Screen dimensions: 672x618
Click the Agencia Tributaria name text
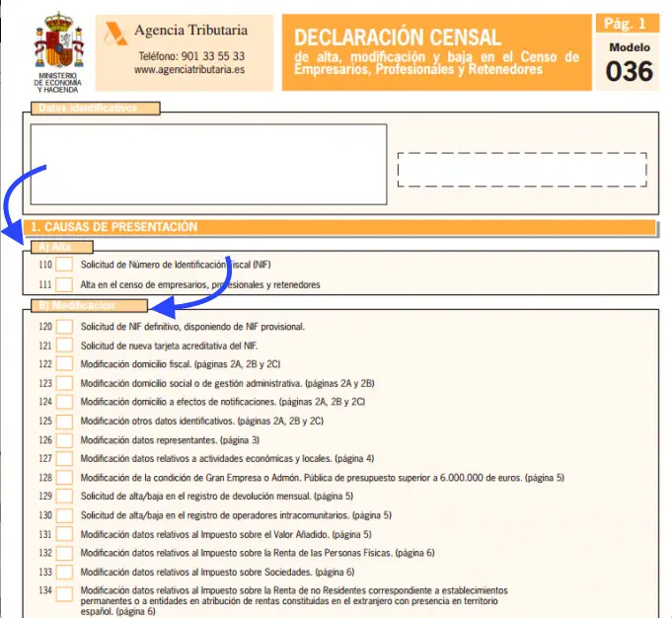(x=190, y=30)
